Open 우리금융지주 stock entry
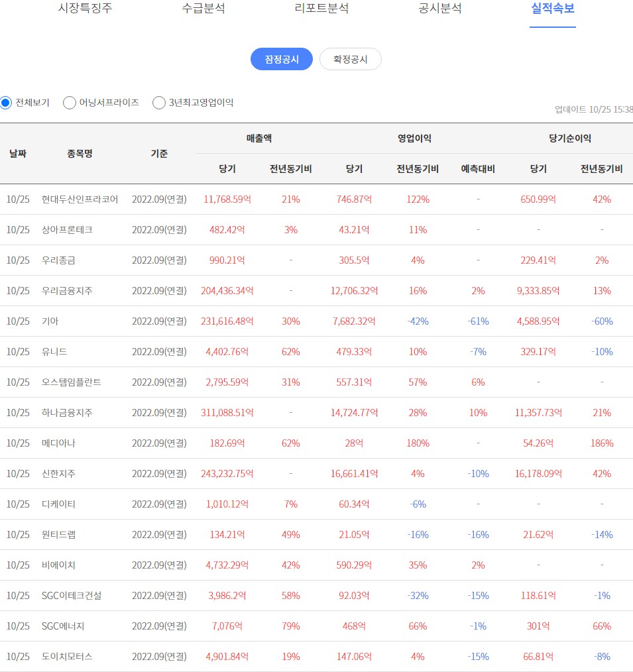This screenshot has height=672, width=633. [67, 290]
